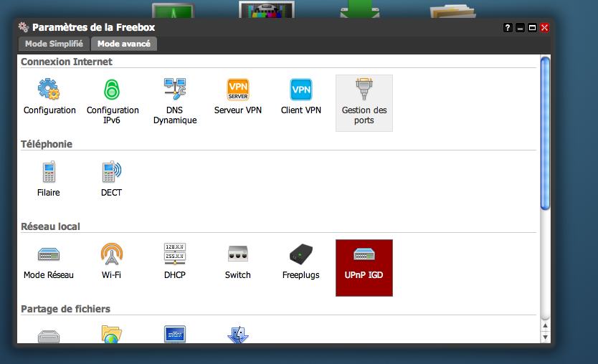Click the folder with globe icon
Screen dimensions: 598x364
[111, 335]
